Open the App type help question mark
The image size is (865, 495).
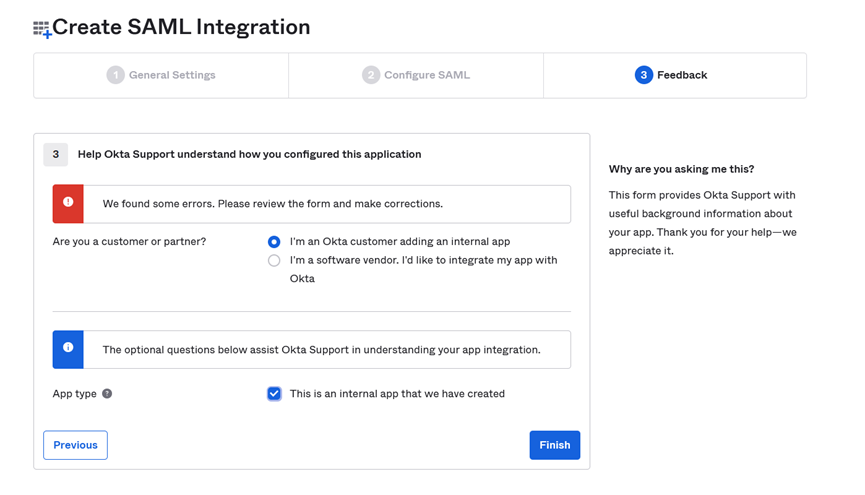point(107,393)
